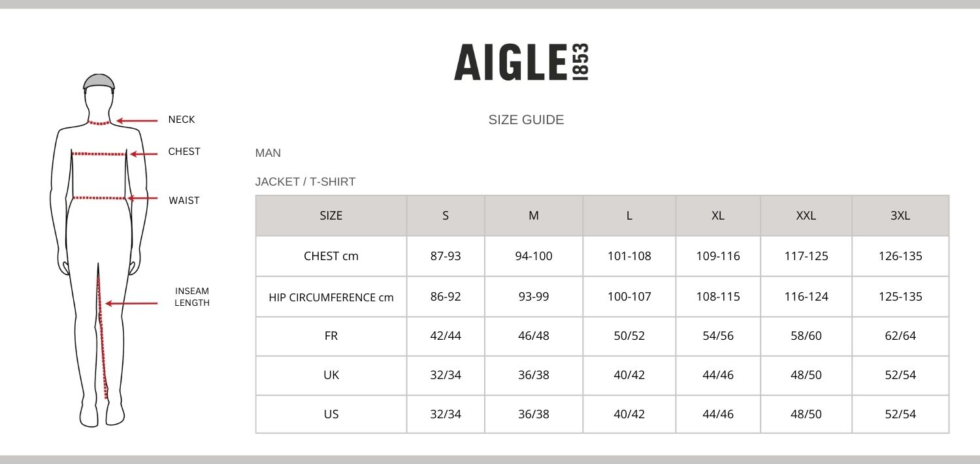
Task: Click the NECK label
Action: click(x=182, y=120)
